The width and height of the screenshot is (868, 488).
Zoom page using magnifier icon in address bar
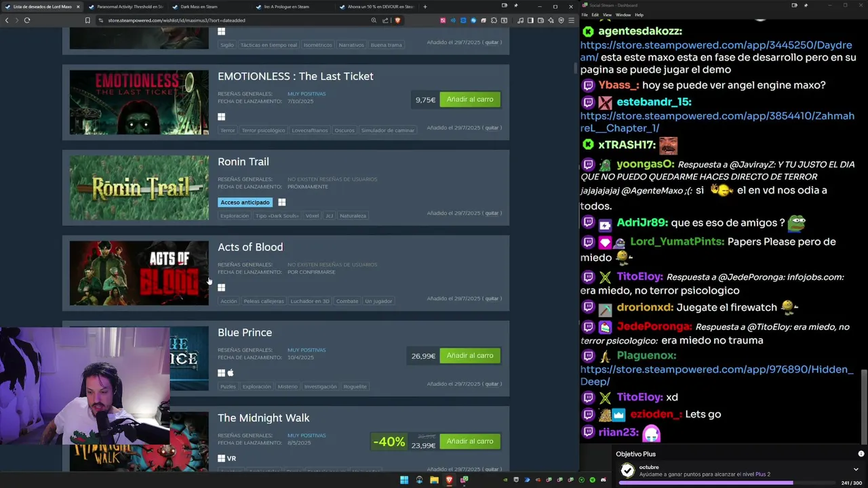tap(374, 20)
